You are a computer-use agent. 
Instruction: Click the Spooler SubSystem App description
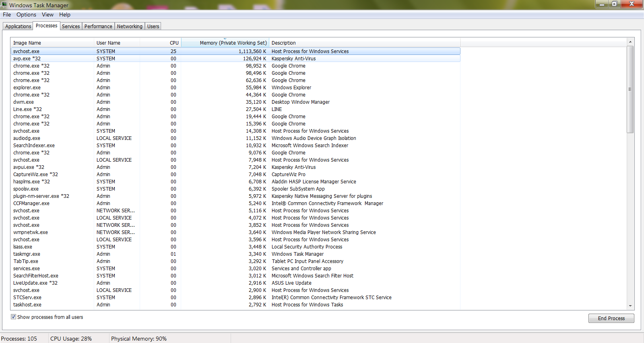[298, 189]
